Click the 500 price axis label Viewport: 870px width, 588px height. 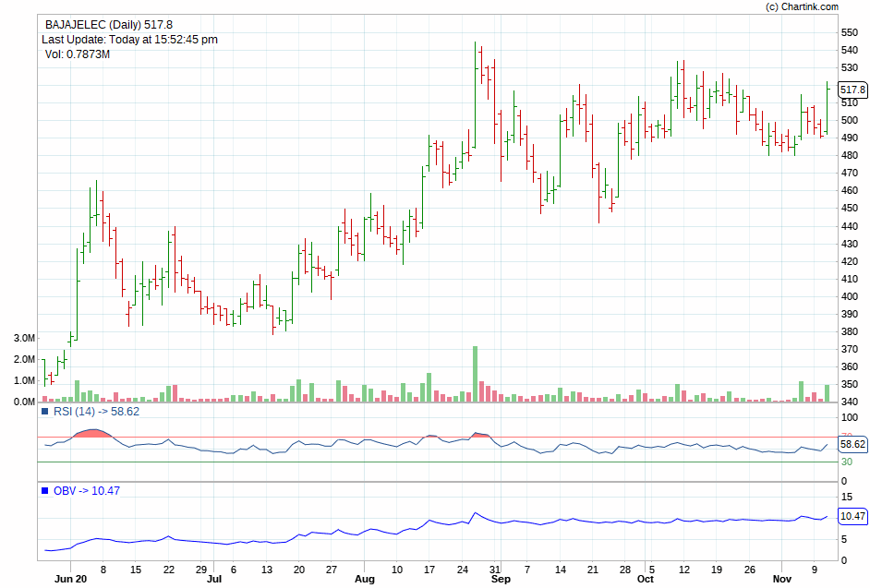pyautogui.click(x=850, y=120)
